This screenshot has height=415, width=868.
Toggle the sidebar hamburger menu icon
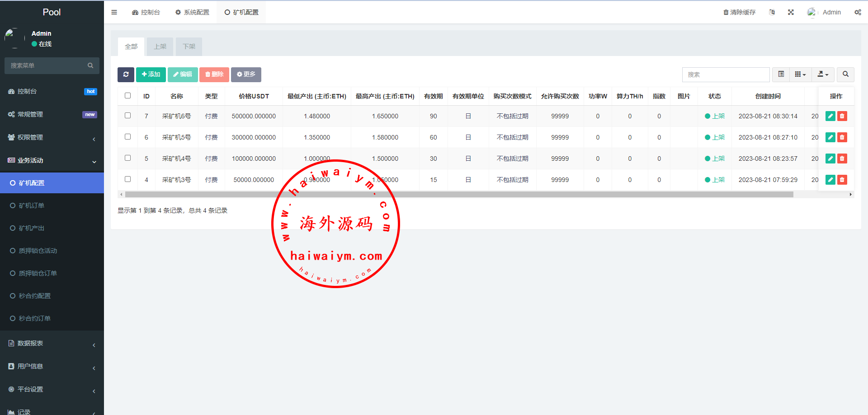(114, 12)
